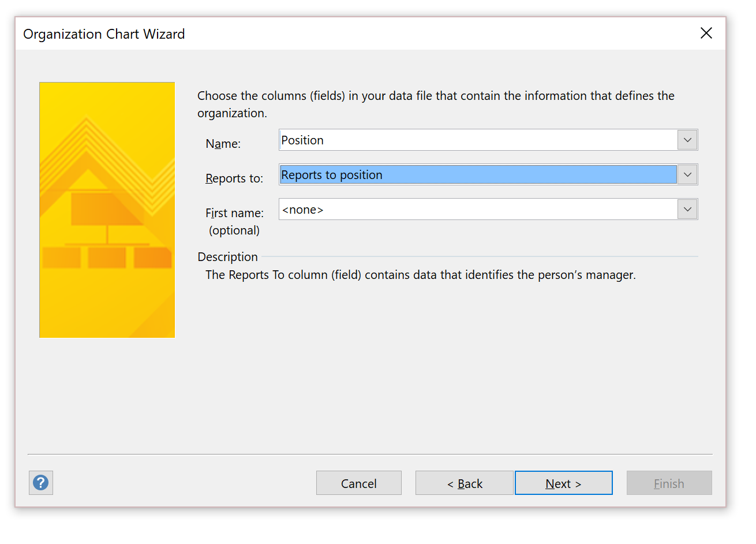
Task: Continue to the next wizard page
Action: [564, 483]
